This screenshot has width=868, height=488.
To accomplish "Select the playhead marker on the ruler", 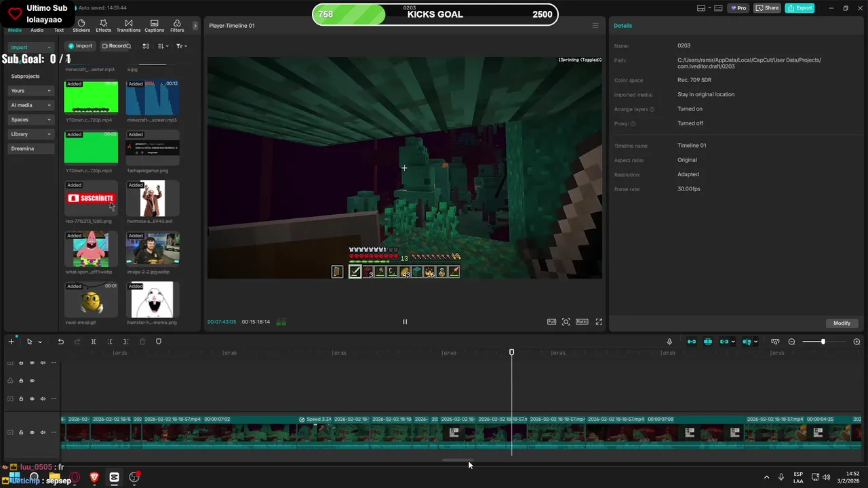I will [x=512, y=352].
